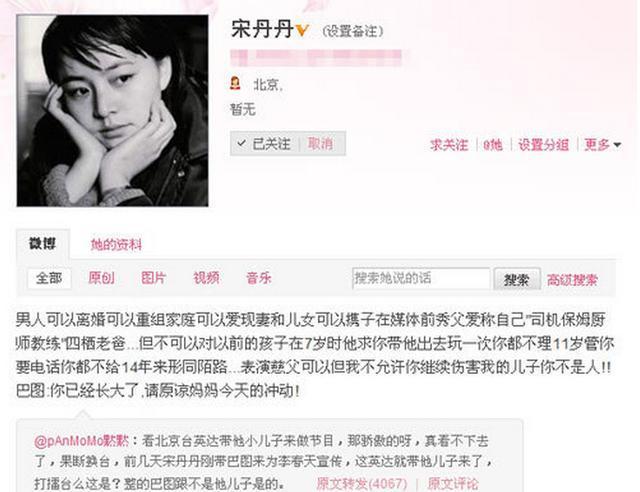
Task: Select the 微博 tab
Action: pyautogui.click(x=42, y=244)
